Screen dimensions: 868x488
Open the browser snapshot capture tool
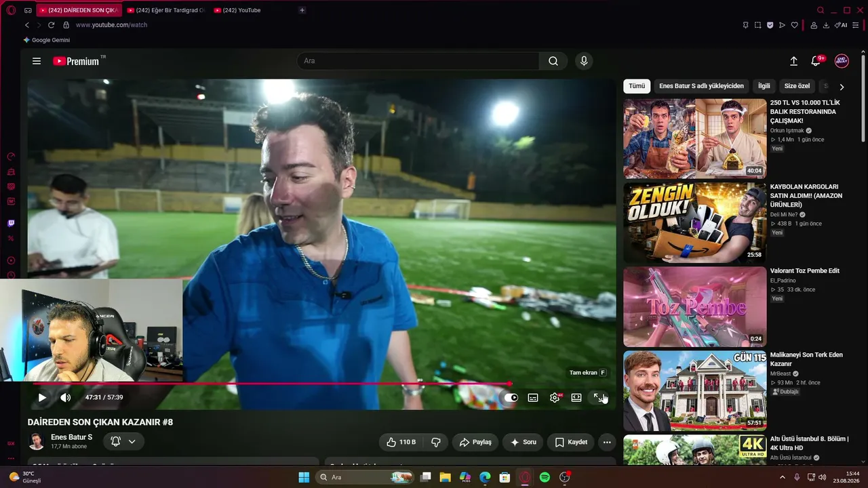(x=757, y=25)
